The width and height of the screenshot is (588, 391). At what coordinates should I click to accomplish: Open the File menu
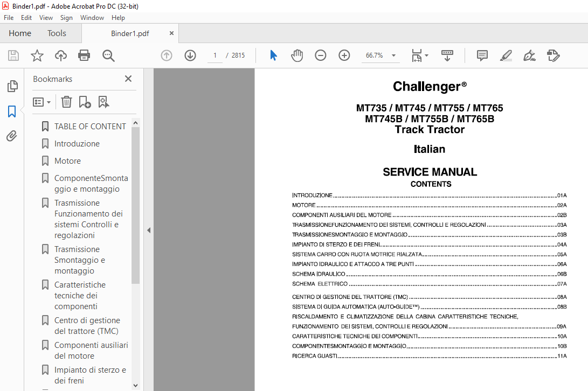[x=9, y=18]
